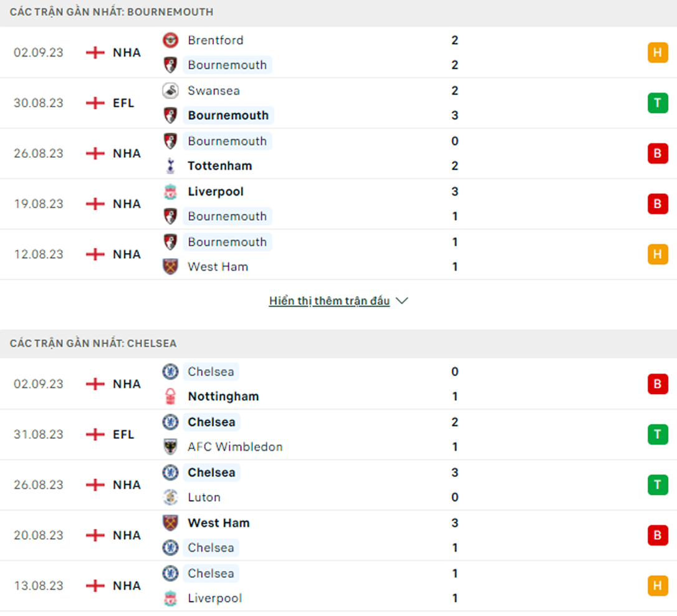Click the Brentford club crest icon
Screen dimensions: 677x616
point(170,40)
